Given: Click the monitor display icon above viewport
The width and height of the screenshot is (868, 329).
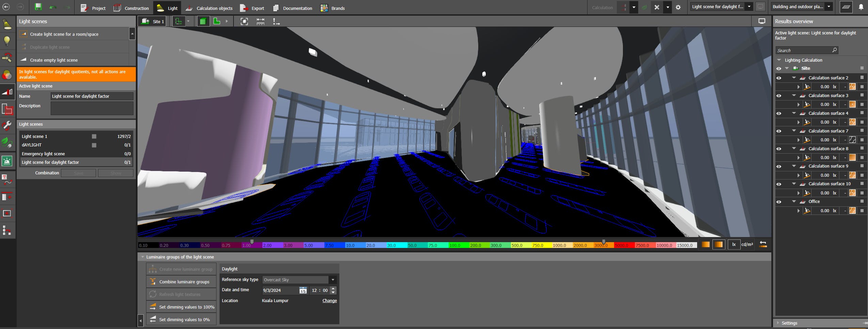Looking at the screenshot, I should (762, 21).
